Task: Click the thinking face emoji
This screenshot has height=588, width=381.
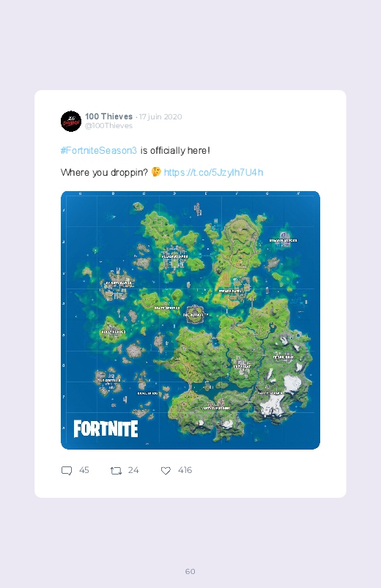Action: point(156,172)
